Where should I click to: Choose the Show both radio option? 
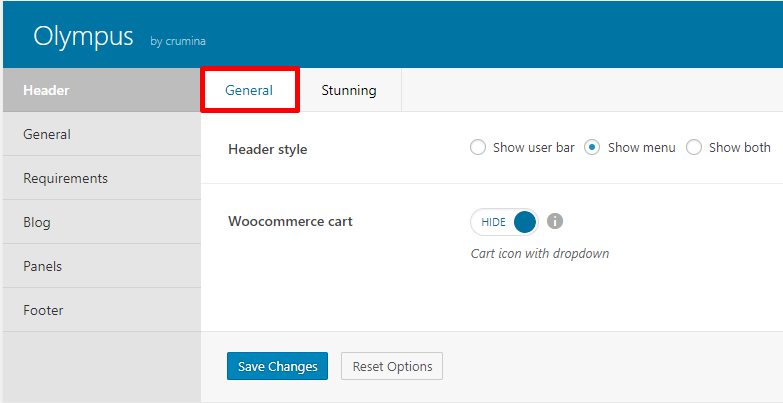point(694,148)
